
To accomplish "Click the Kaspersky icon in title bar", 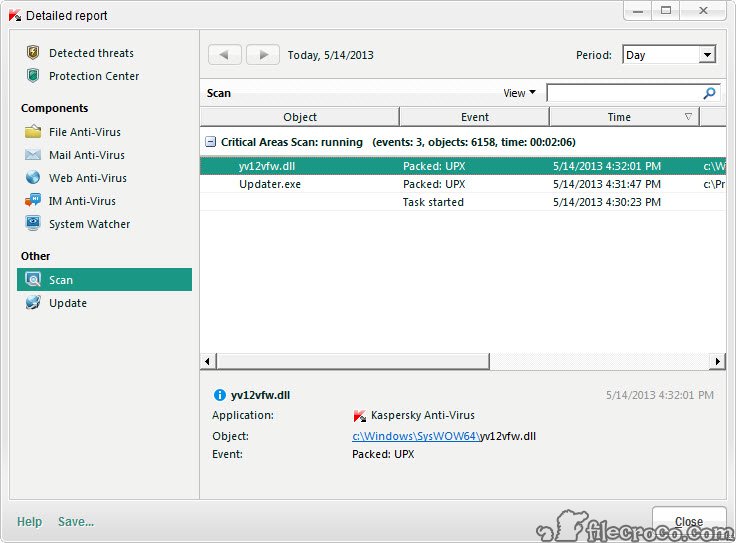I will pos(15,15).
